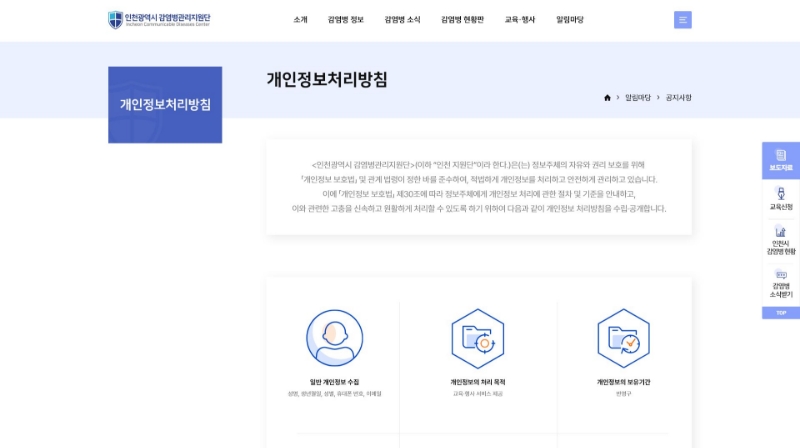Click the Incheon Communicable Diseases Center logo
The image size is (800, 448).
click(x=159, y=20)
